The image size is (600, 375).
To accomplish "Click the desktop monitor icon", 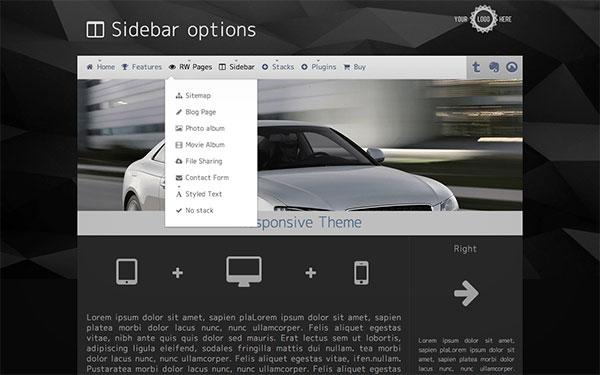I will click(244, 271).
